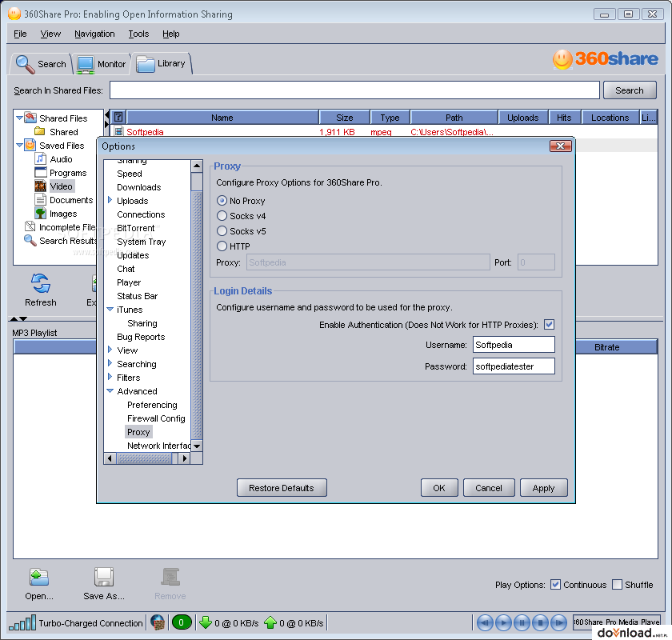Screen dimensions: 672x640
Task: Click the Search In Shared Files field
Action: point(354,90)
